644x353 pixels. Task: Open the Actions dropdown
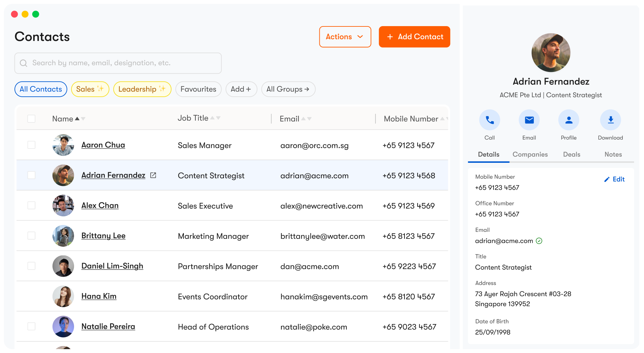click(345, 37)
